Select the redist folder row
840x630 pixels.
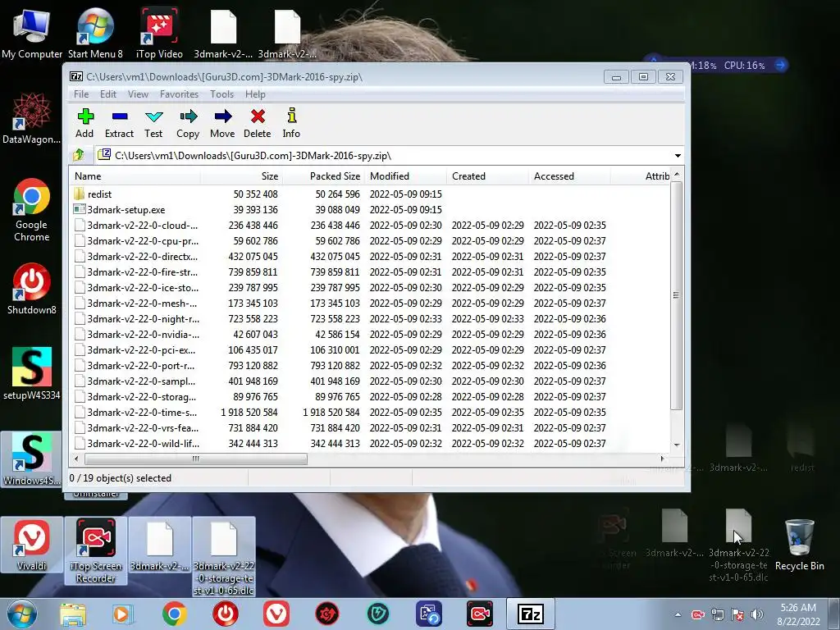tap(370, 194)
